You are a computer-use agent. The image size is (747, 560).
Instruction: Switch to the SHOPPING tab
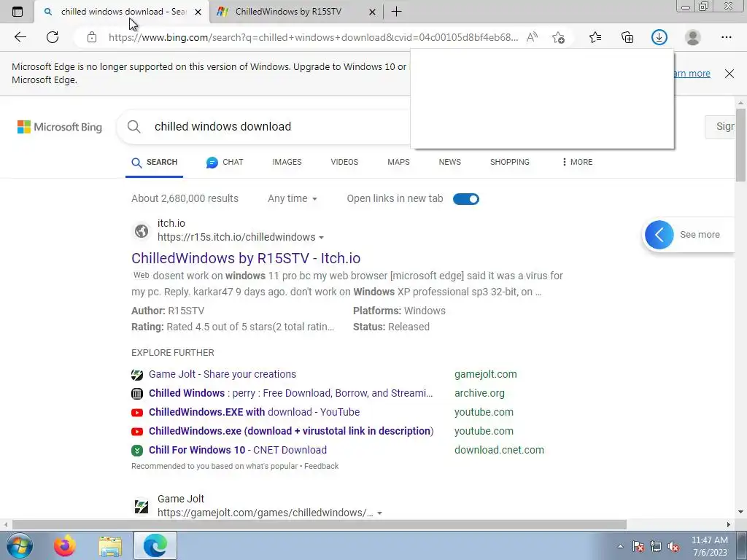click(x=510, y=162)
